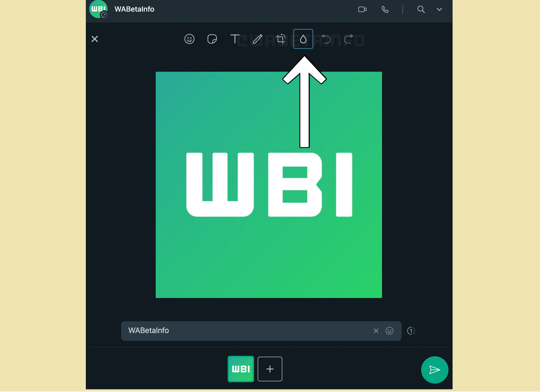Open the sticker tool
The width and height of the screenshot is (540, 392).
point(212,39)
